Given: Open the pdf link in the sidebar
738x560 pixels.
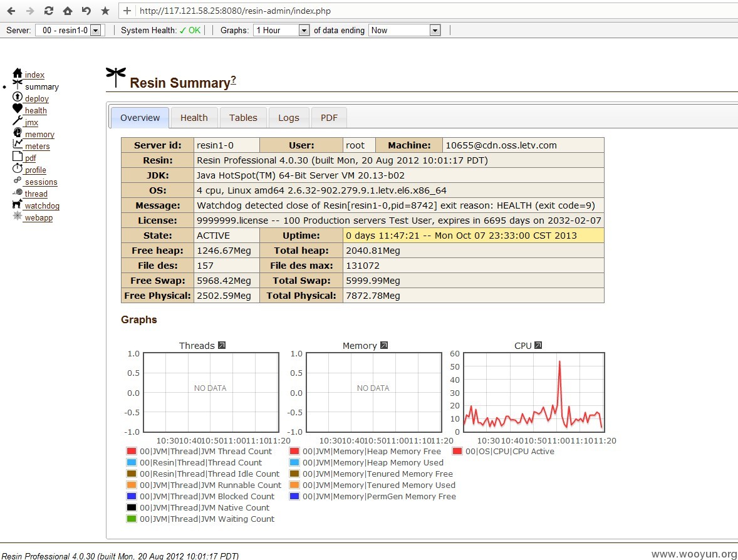Looking at the screenshot, I should tap(30, 158).
